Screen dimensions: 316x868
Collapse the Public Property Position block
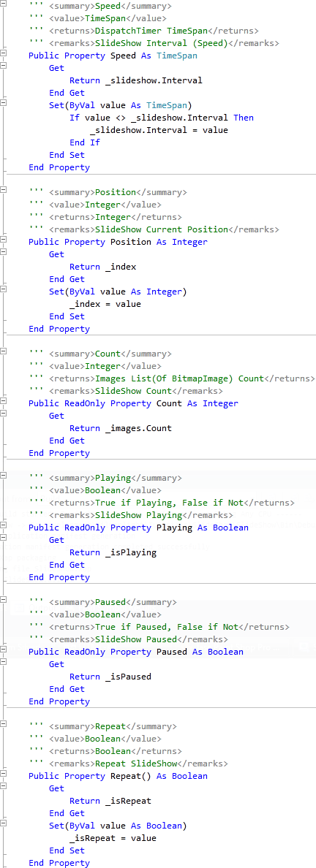point(3,239)
